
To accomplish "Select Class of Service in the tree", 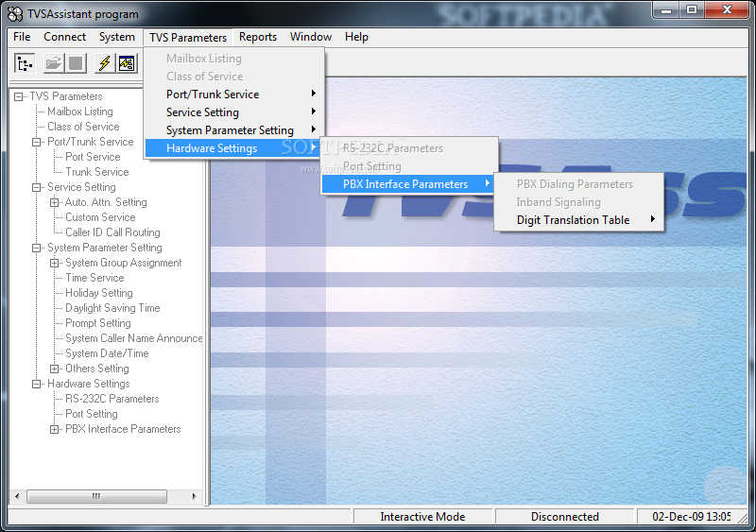I will point(83,127).
